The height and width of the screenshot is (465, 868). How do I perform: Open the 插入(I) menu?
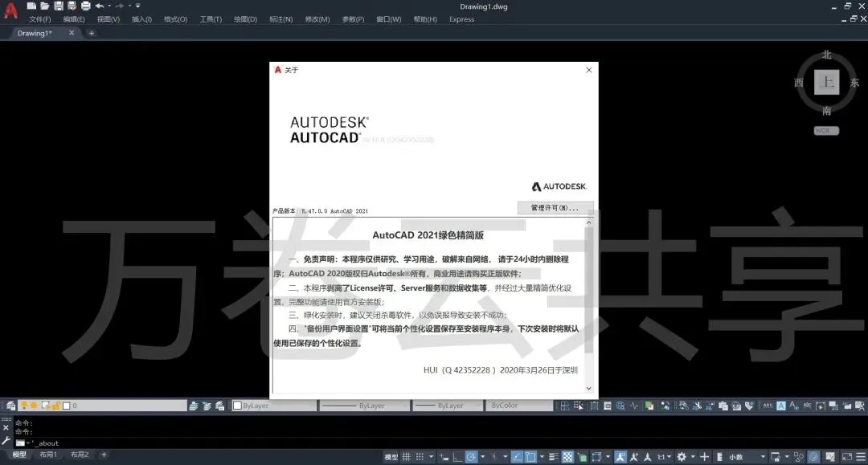141,19
